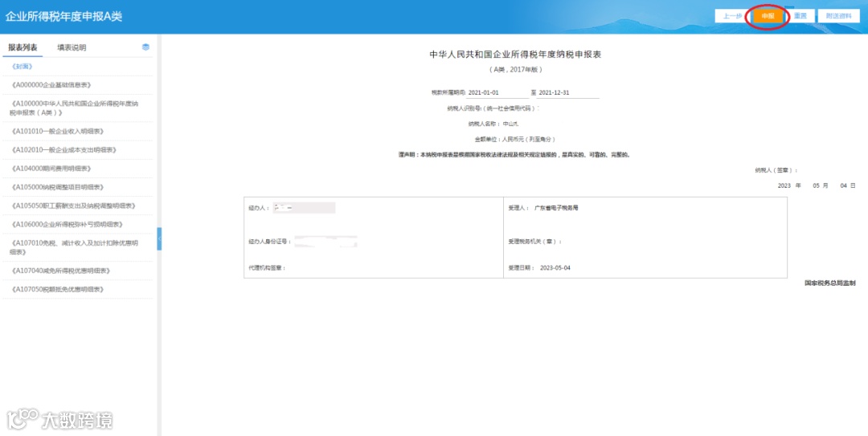Click the tax period end date 2021-12-31 field

568,92
